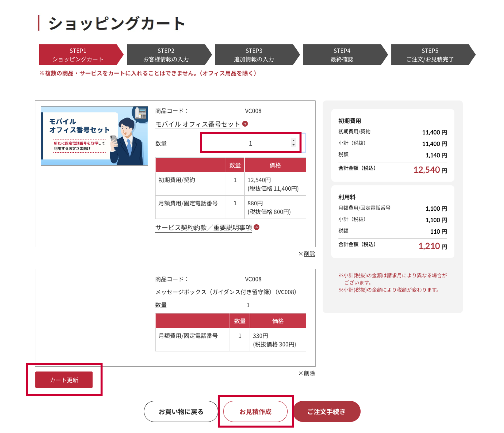Delete the モバイル オフィス番号セット item via 削除

click(x=309, y=254)
